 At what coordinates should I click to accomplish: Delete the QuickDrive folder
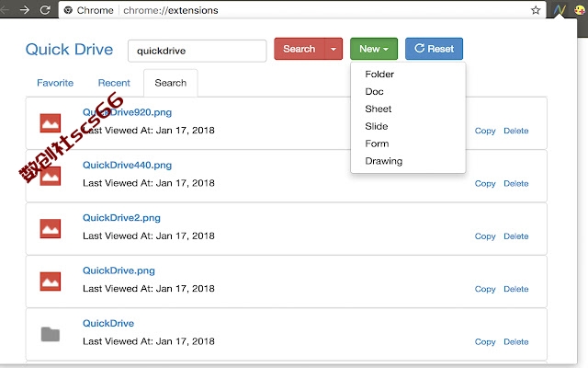click(x=516, y=341)
